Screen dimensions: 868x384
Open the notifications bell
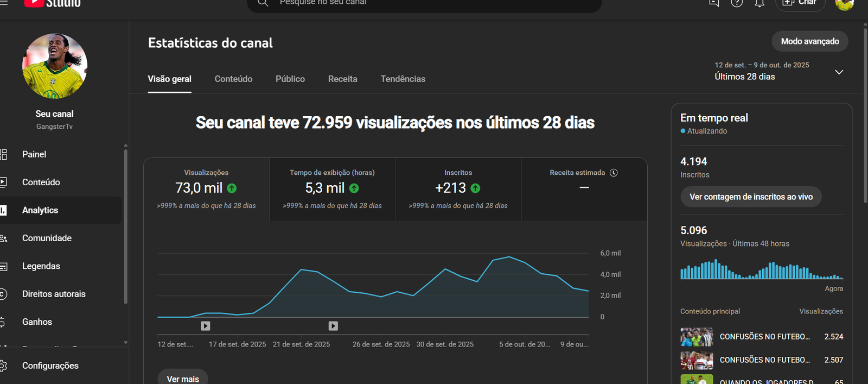pyautogui.click(x=759, y=3)
